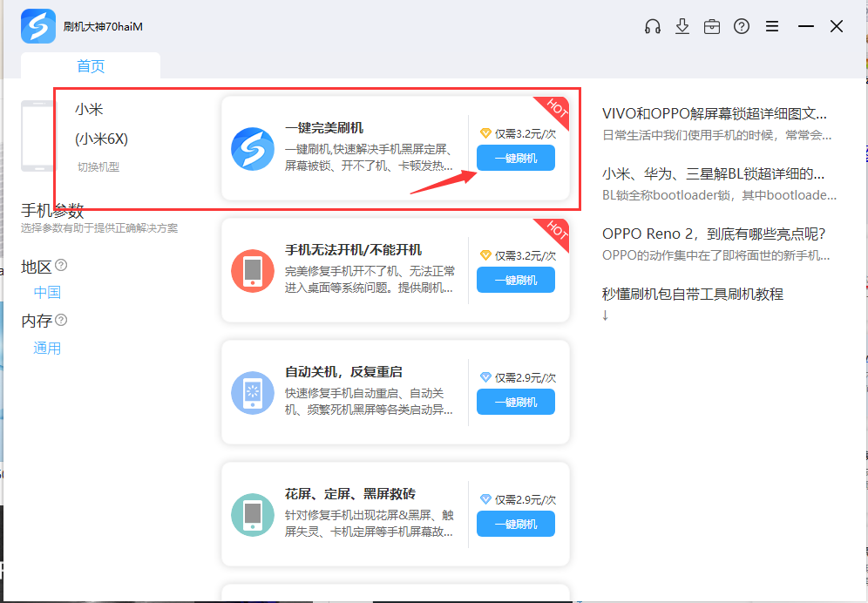Click 切换机型 to change phone model

tap(98, 166)
